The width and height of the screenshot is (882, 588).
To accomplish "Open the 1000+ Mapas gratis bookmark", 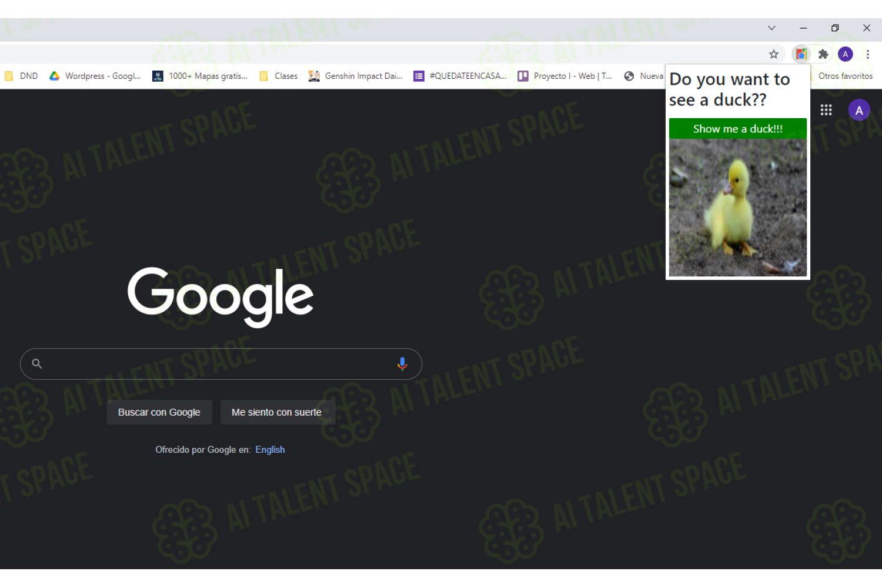I will [200, 76].
